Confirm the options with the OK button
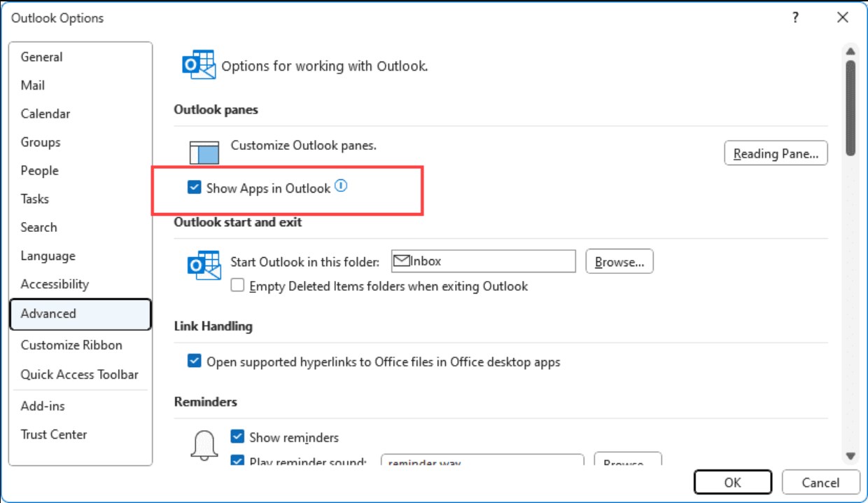Image resolution: width=868 pixels, height=503 pixels. [732, 482]
